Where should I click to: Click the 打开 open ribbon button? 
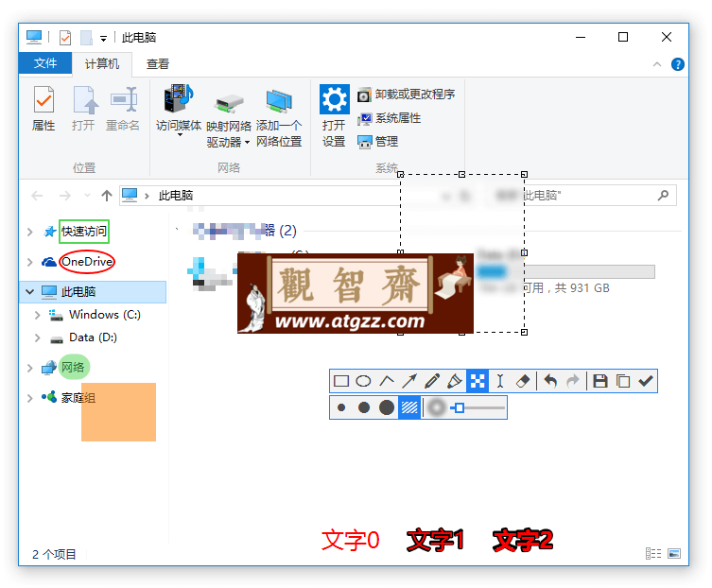(x=83, y=109)
